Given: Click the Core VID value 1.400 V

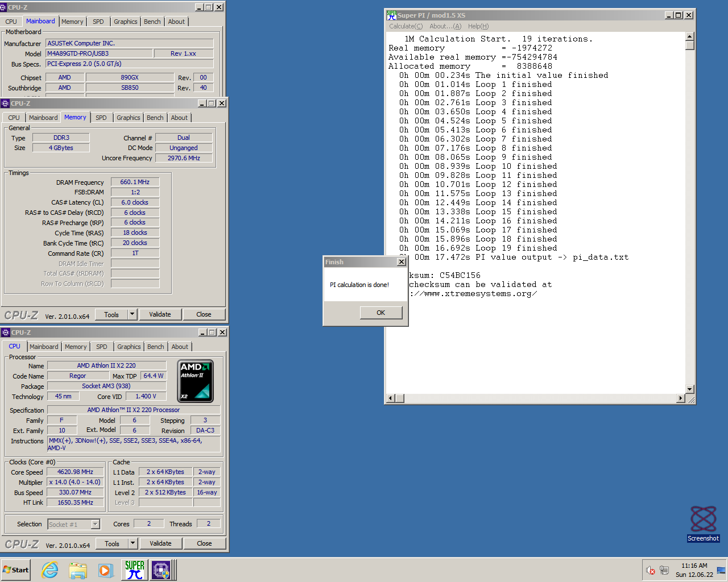Looking at the screenshot, I should click(x=146, y=396).
